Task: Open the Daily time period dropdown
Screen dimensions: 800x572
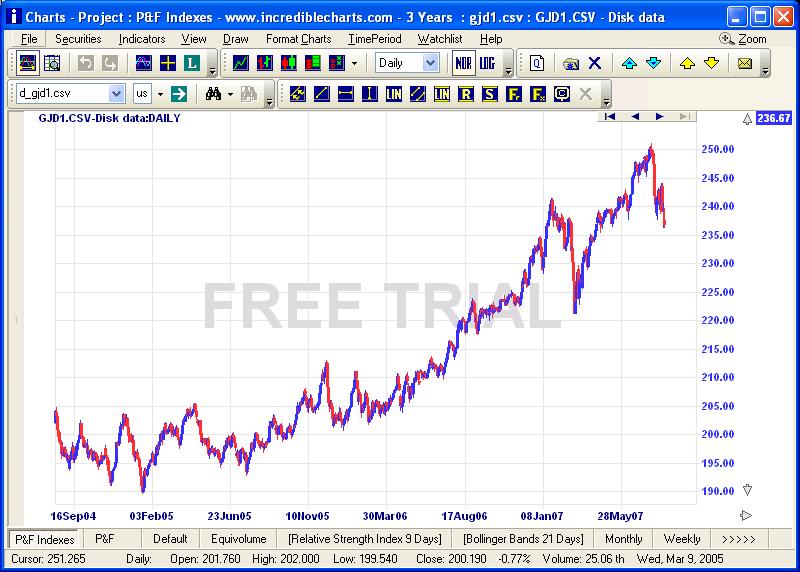Action: tap(430, 63)
